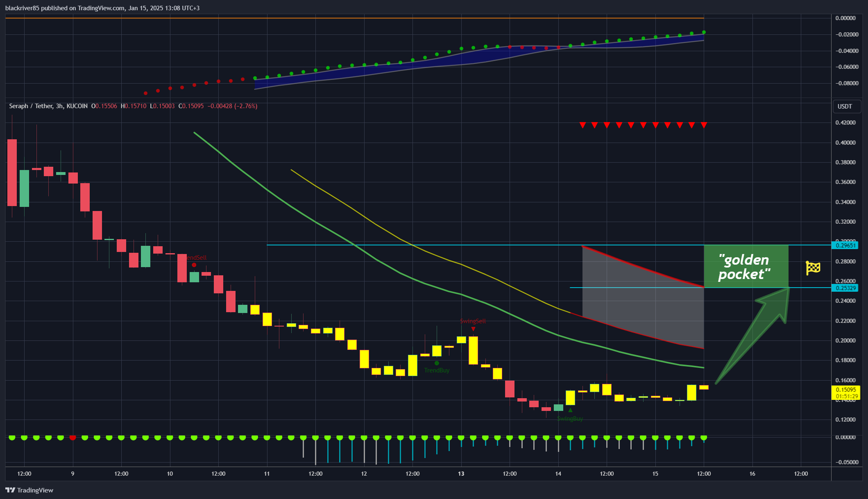Image resolution: width=868 pixels, height=499 pixels.
Task: Click the close value C0.15095
Action: click(x=191, y=106)
